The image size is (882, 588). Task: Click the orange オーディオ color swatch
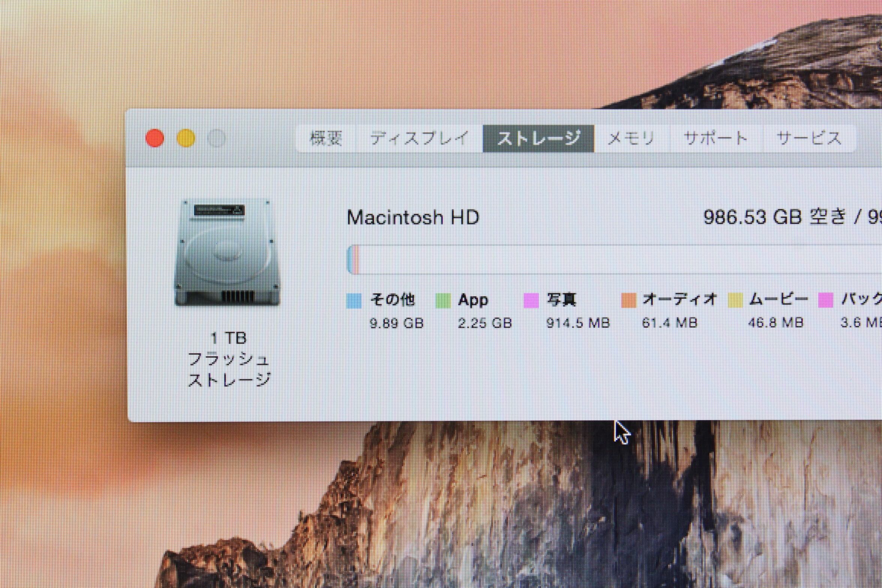click(x=629, y=300)
